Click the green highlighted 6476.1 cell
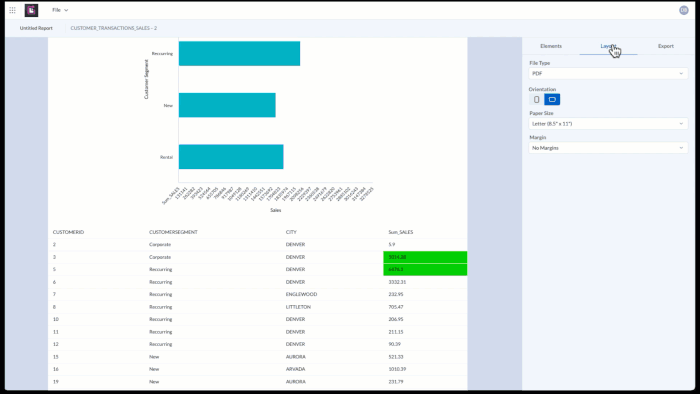This screenshot has width=700, height=394. point(425,270)
